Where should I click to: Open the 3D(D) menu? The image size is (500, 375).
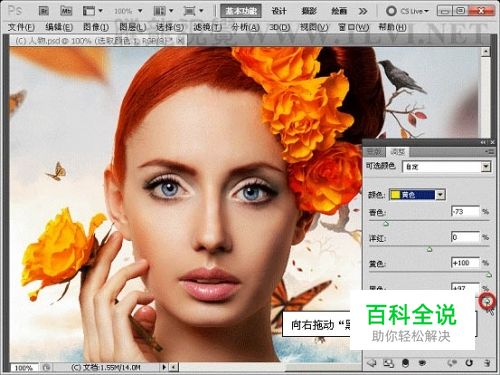tap(280, 27)
